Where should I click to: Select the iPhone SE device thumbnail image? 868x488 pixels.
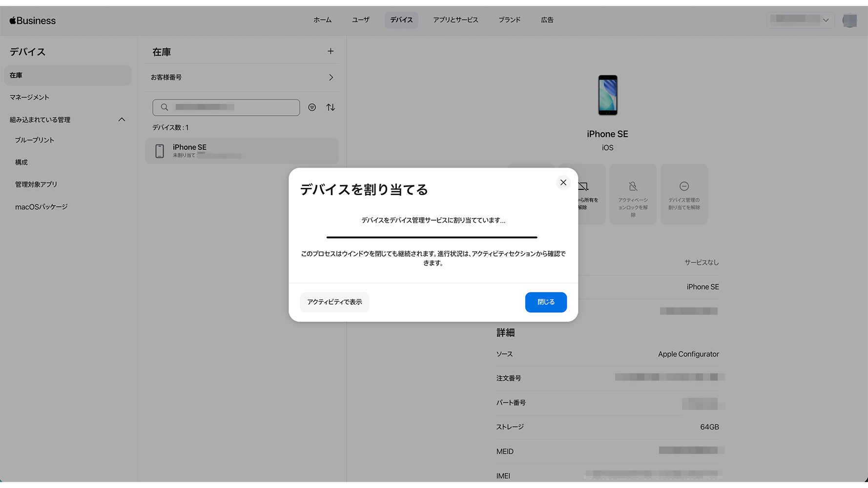click(607, 95)
